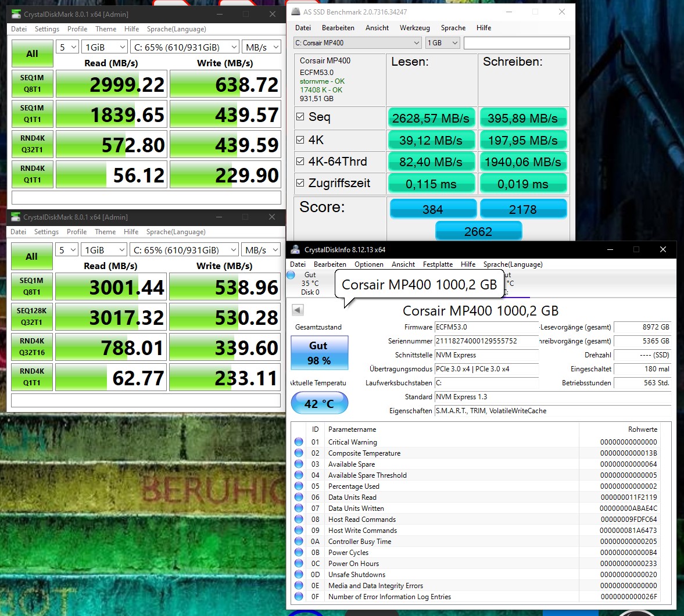Image resolution: width=684 pixels, height=616 pixels.
Task: Open Corsair MP400 drive dropdown in AS SSD
Action: tap(357, 43)
